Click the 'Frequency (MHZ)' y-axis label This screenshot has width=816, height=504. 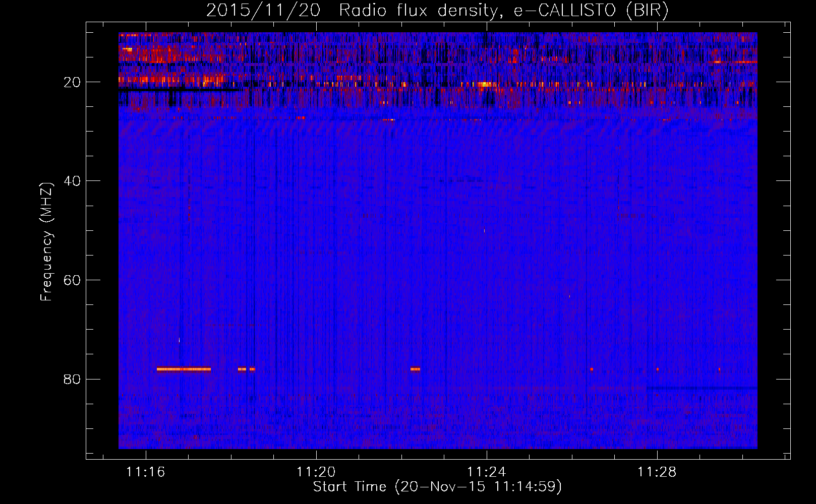(46, 241)
